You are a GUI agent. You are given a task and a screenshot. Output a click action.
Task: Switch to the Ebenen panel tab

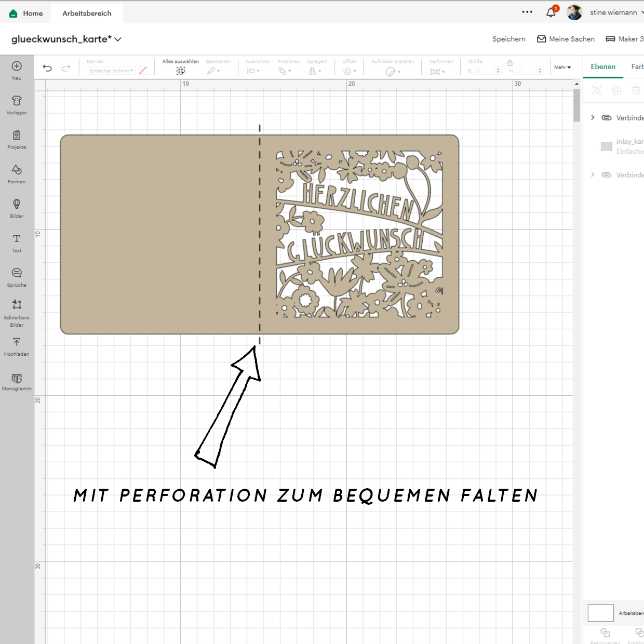coord(602,66)
